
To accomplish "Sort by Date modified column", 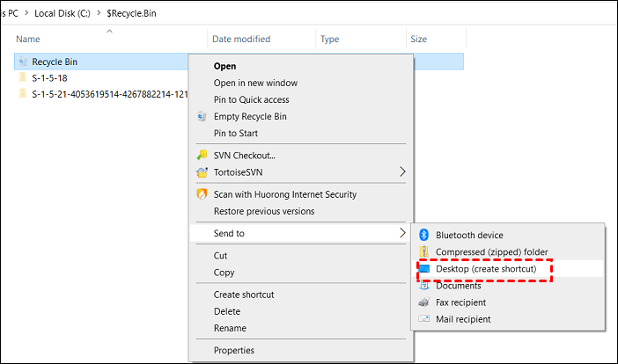I will (241, 40).
